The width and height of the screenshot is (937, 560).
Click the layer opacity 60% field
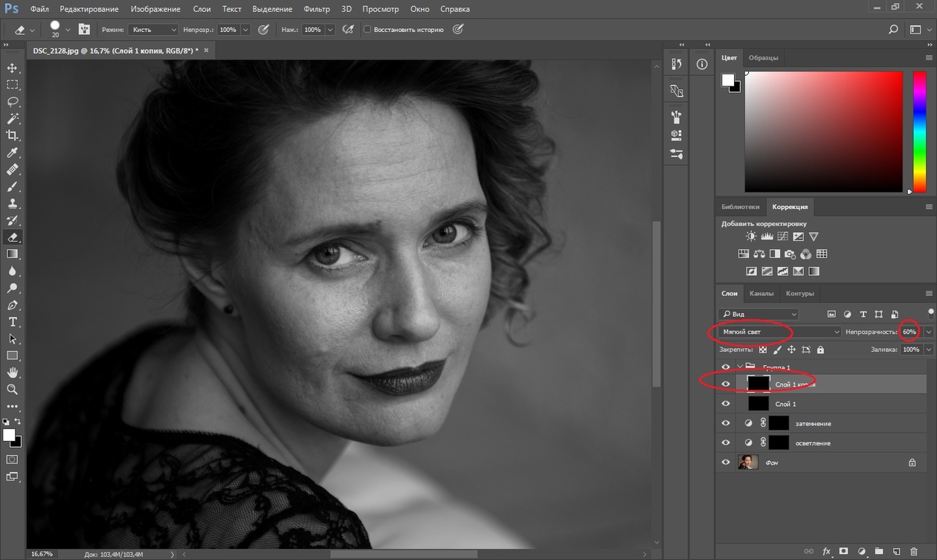click(x=909, y=332)
